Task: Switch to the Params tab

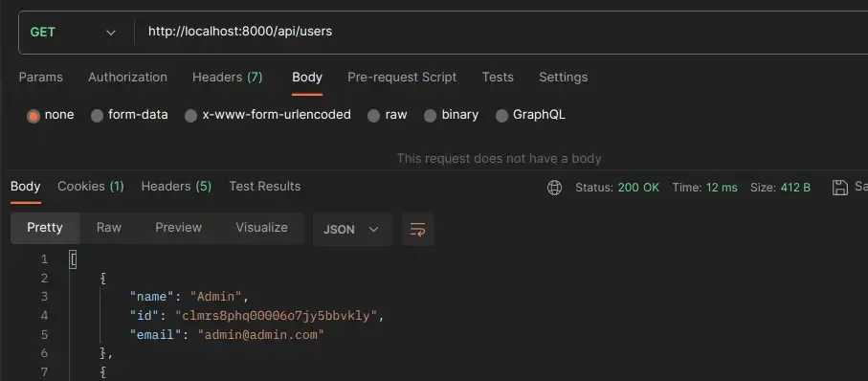Action: (x=41, y=77)
